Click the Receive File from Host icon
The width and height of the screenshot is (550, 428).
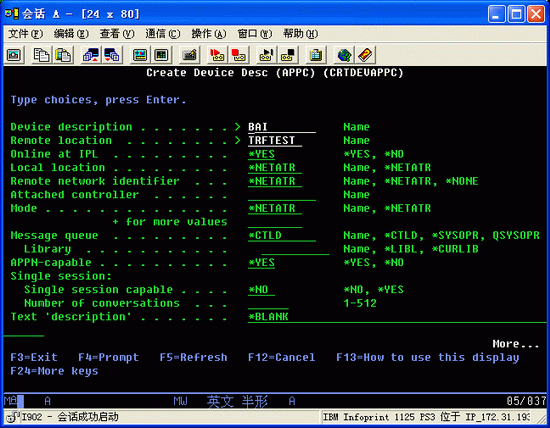tap(112, 55)
